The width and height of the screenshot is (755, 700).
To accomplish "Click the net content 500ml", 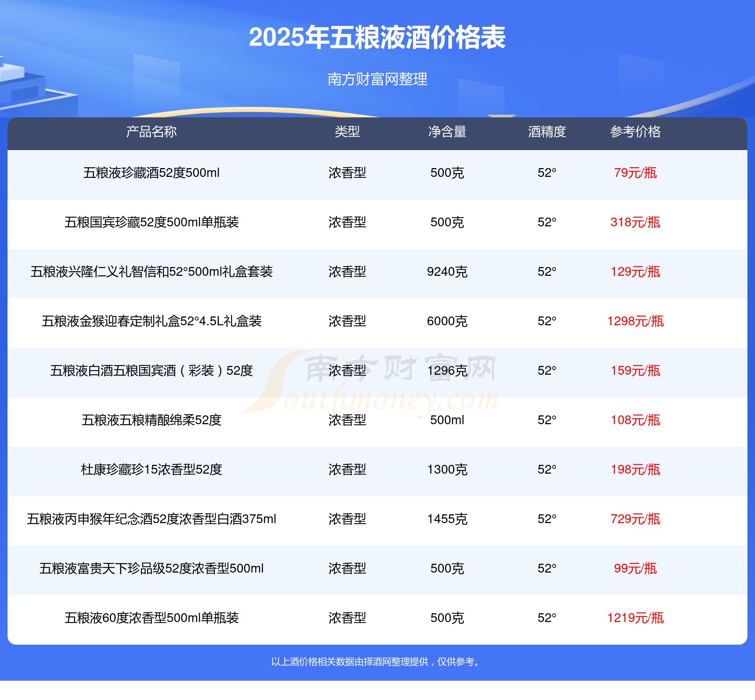I will click(447, 420).
